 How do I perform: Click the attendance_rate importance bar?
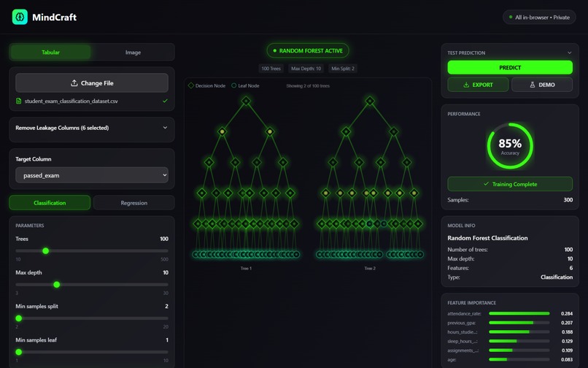click(519, 313)
